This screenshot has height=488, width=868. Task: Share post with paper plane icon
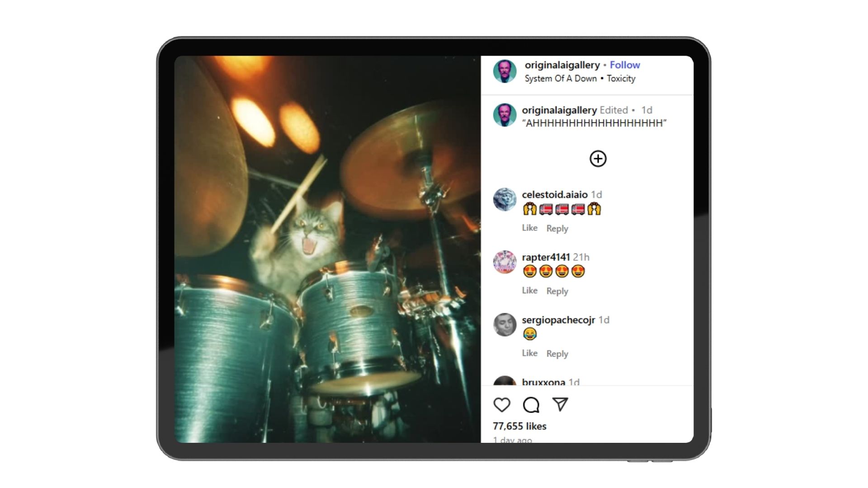tap(560, 404)
